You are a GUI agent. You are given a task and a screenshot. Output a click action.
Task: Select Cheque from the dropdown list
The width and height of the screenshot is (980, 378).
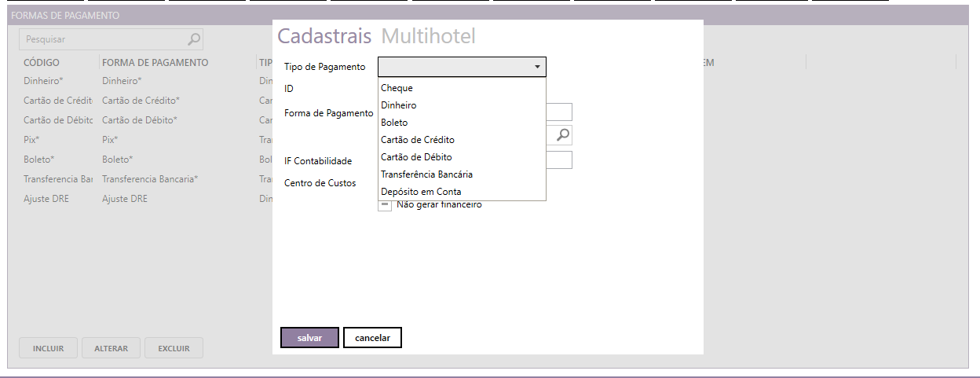(x=397, y=88)
